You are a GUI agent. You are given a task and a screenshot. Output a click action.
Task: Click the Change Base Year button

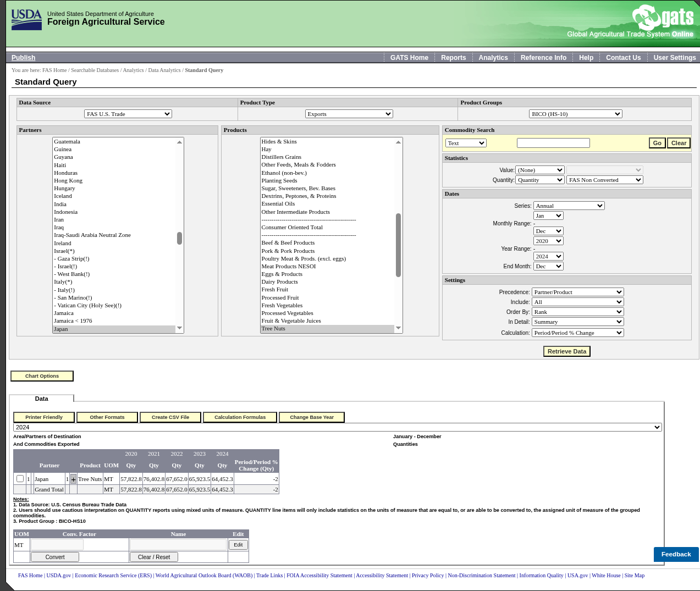click(x=312, y=417)
